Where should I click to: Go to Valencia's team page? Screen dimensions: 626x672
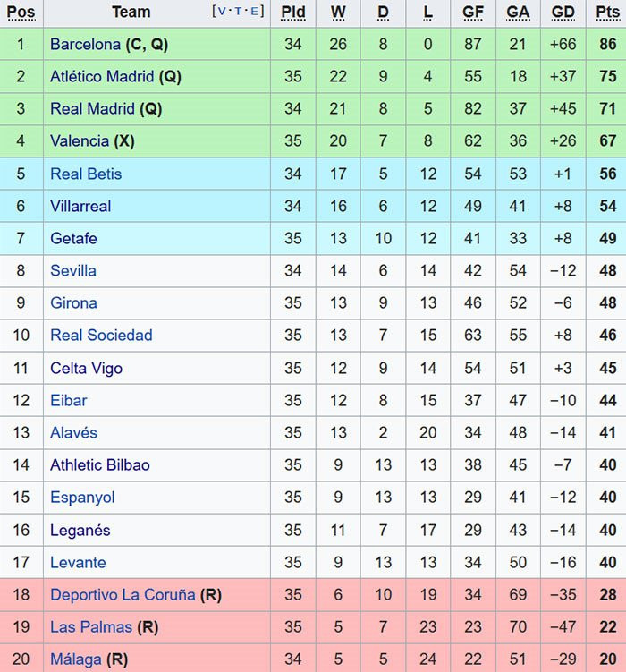pyautogui.click(x=80, y=141)
